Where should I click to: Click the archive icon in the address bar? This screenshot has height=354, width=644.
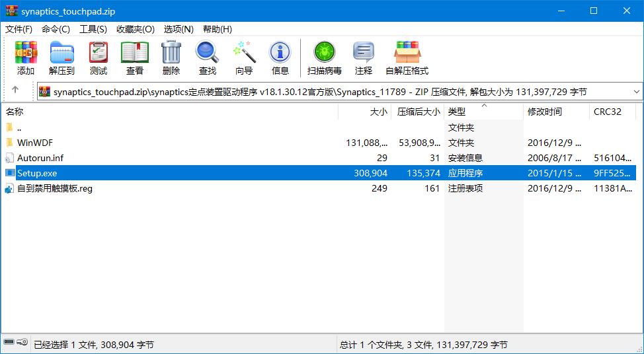(45, 92)
